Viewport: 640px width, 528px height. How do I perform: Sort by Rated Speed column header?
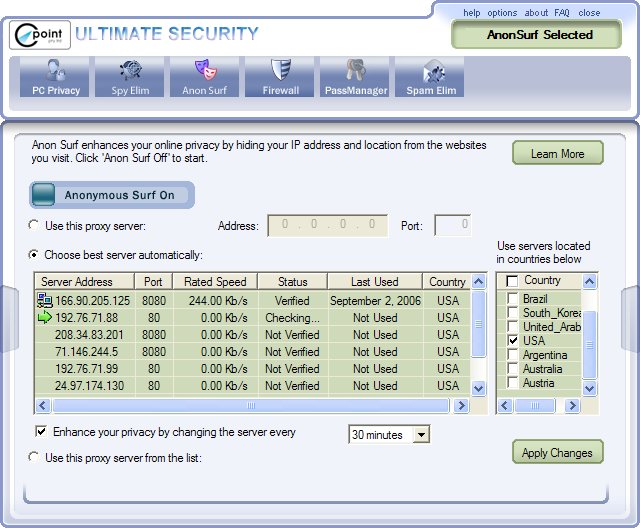(215, 282)
